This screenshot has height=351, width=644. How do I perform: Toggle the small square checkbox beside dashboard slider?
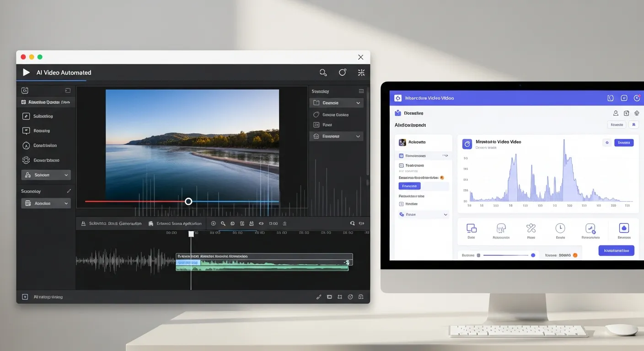click(x=478, y=255)
